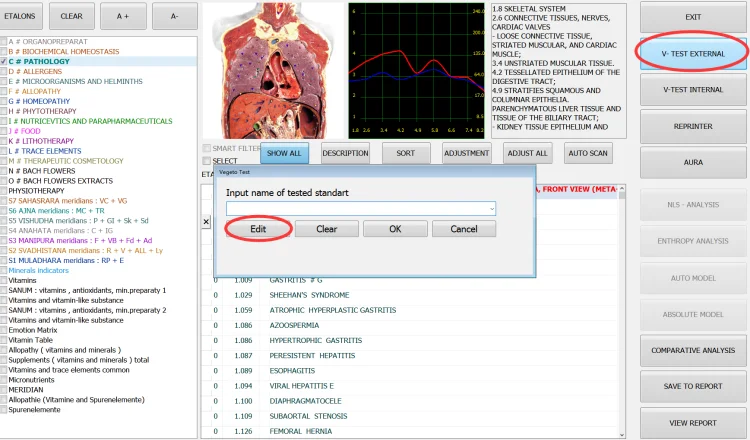The width and height of the screenshot is (750, 440).
Task: Click the tested standart name input field
Action: pyautogui.click(x=355, y=208)
